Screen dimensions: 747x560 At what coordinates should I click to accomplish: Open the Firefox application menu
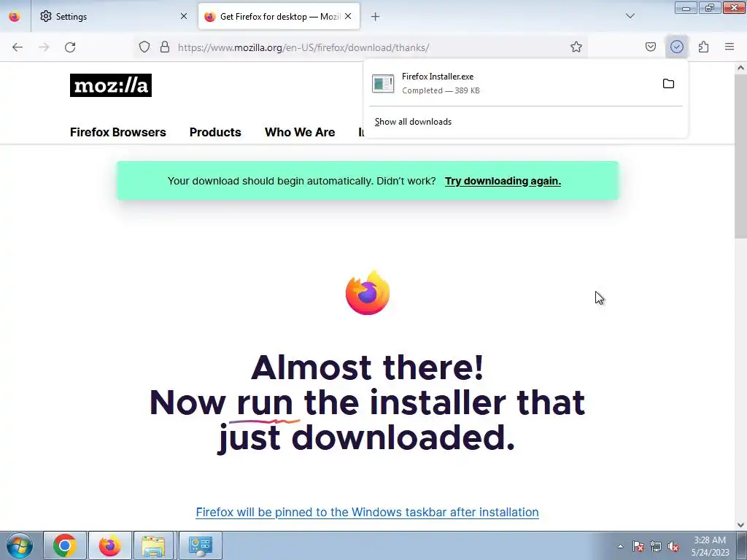click(x=729, y=47)
